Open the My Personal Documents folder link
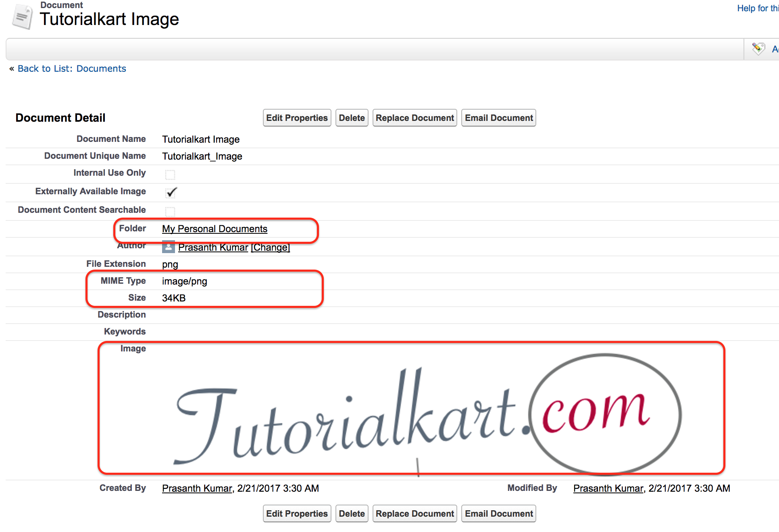Image resolution: width=779 pixels, height=532 pixels. [x=215, y=229]
